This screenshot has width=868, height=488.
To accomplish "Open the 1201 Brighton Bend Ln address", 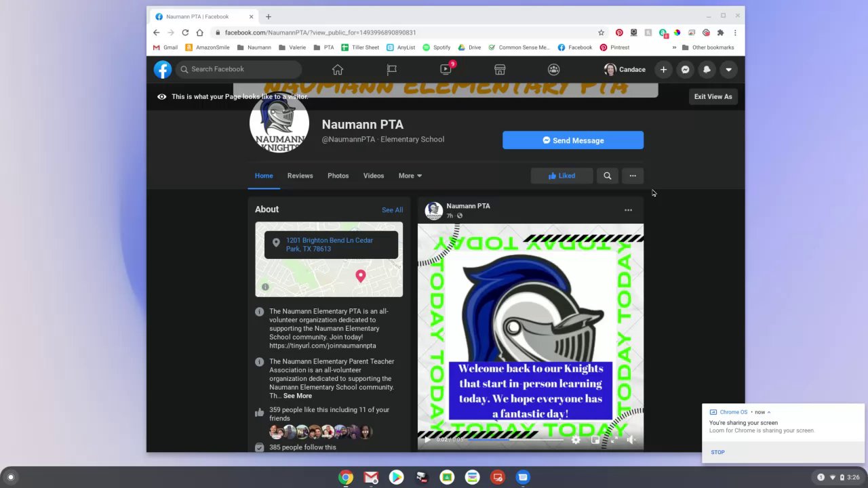I will [x=330, y=245].
